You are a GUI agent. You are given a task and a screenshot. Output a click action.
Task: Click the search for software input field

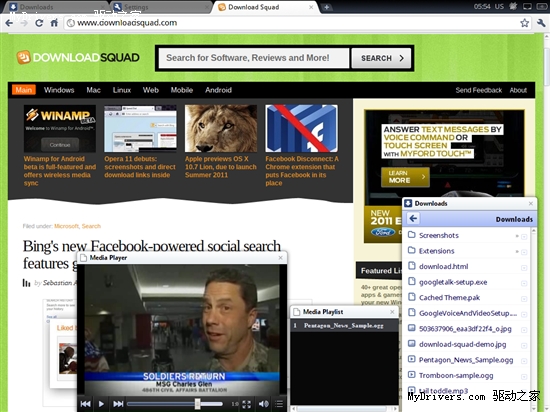[x=254, y=58]
